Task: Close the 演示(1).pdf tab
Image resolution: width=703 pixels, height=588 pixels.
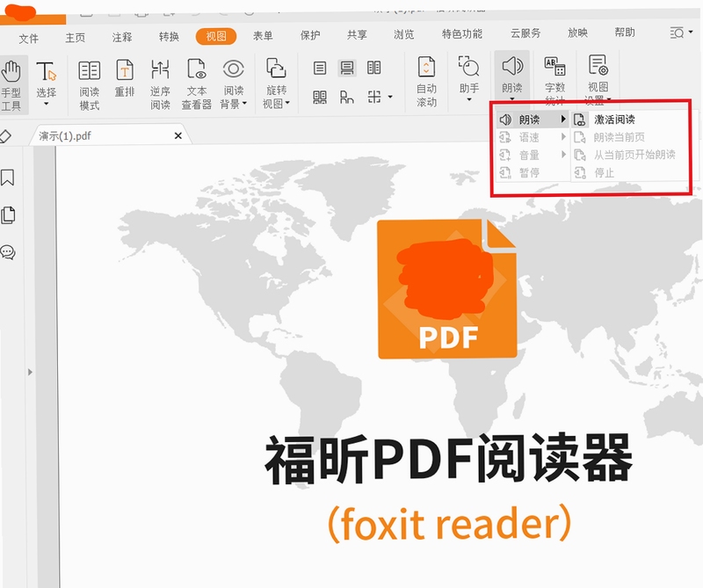Action: coord(178,135)
